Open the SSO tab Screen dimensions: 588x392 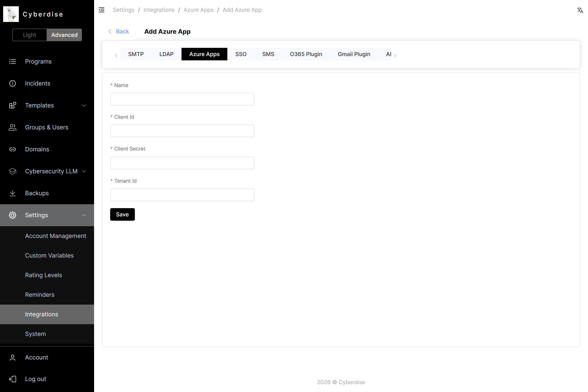point(241,54)
